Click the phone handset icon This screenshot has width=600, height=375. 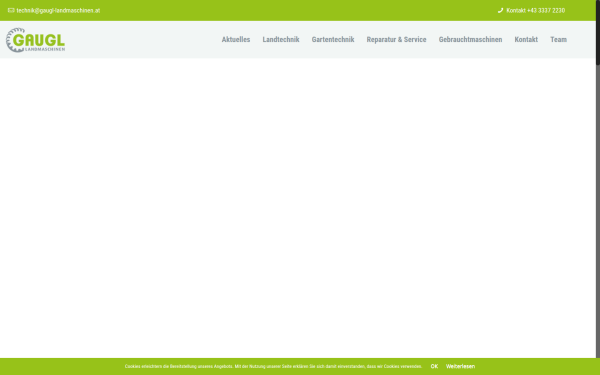500,10
